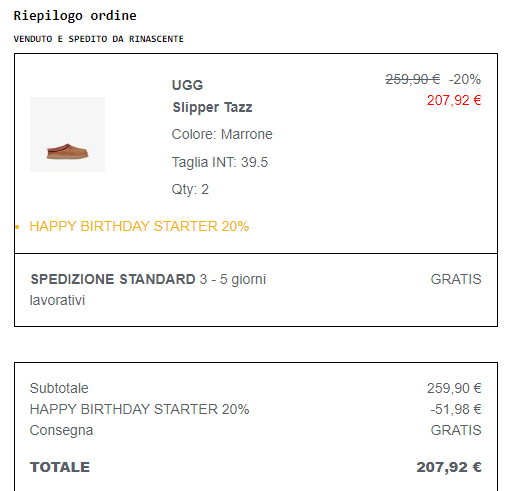Click the red 207,92 € discounted price
The height and width of the screenshot is (491, 523).
(x=454, y=100)
